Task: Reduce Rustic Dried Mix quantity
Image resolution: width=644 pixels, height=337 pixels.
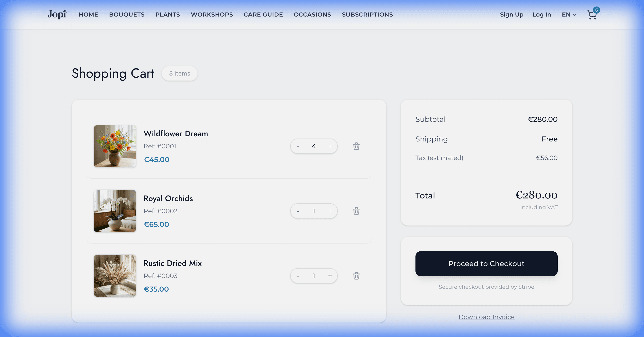Action: (298, 276)
